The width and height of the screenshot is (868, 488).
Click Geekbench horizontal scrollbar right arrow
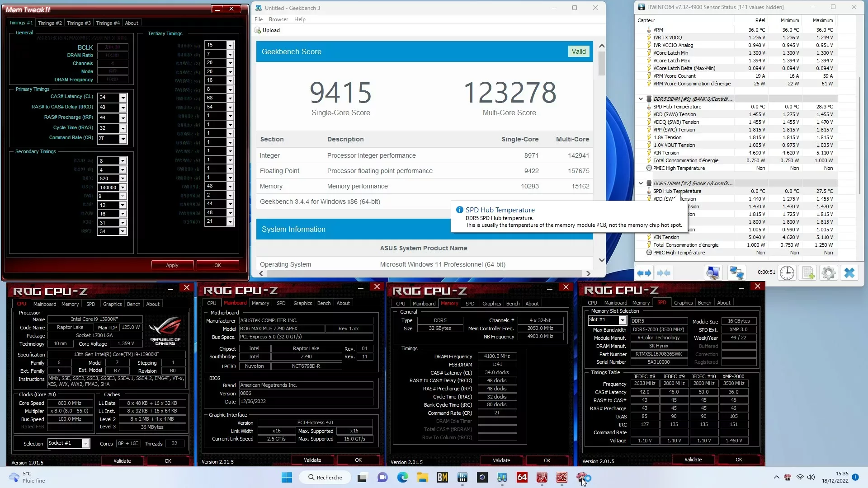coord(588,273)
